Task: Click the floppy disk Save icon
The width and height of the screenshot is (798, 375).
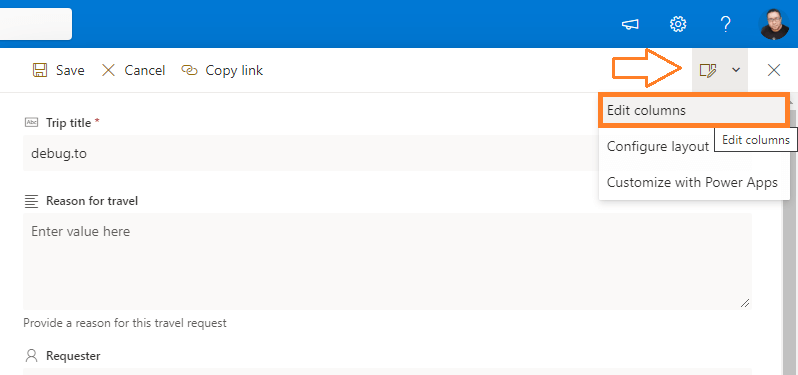Action: point(40,70)
